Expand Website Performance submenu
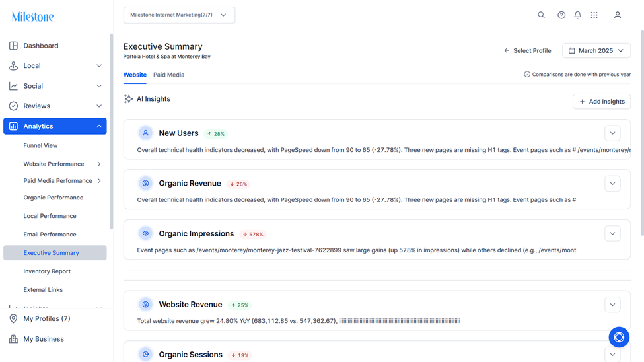644x362 pixels. click(99, 164)
